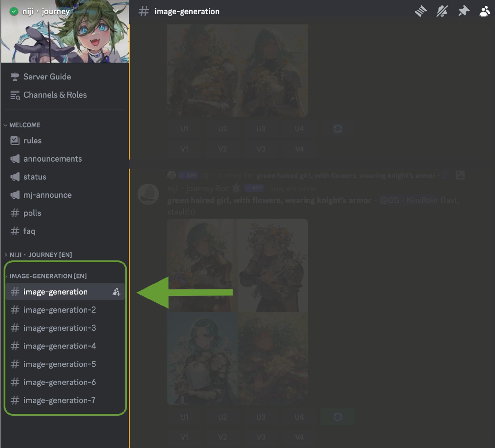This screenshot has height=448, width=495.
Task: Switch to image-generation-5 channel
Action: [65, 364]
